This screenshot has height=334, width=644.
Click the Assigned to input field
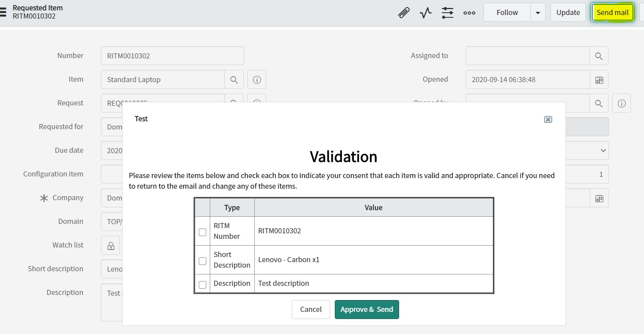[528, 56]
